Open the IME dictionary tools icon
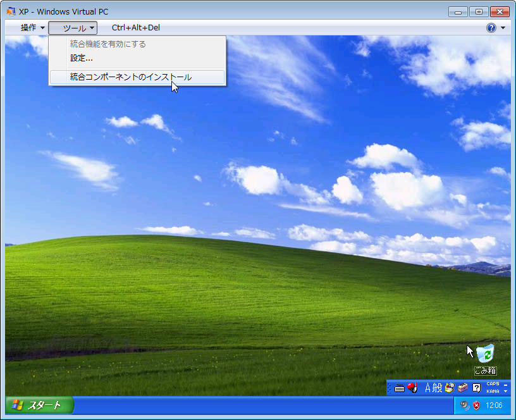 pos(450,388)
